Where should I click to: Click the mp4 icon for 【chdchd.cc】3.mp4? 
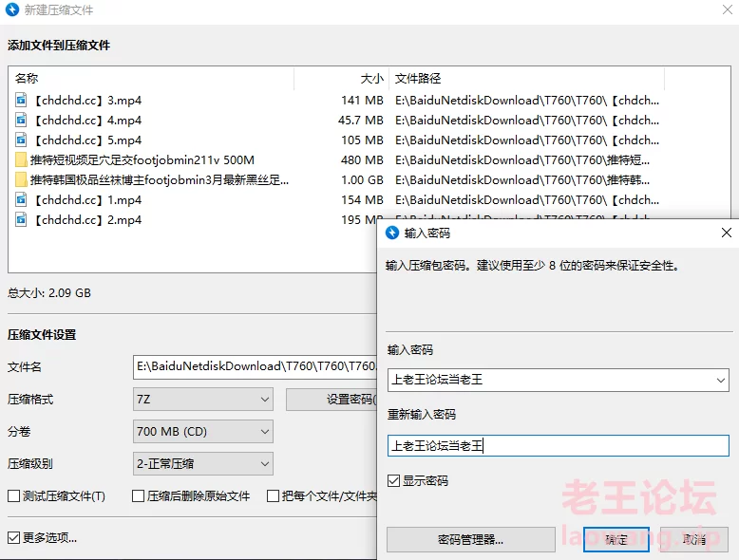click(21, 101)
